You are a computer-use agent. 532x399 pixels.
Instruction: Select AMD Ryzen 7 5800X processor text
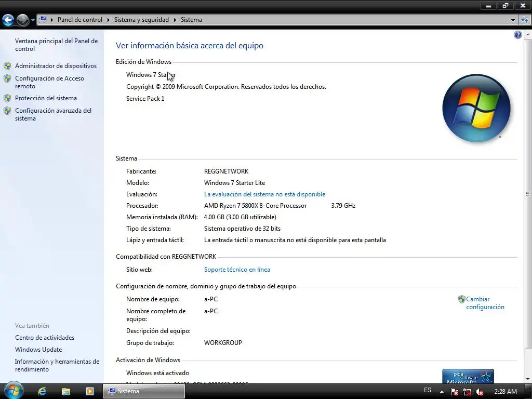click(x=255, y=206)
